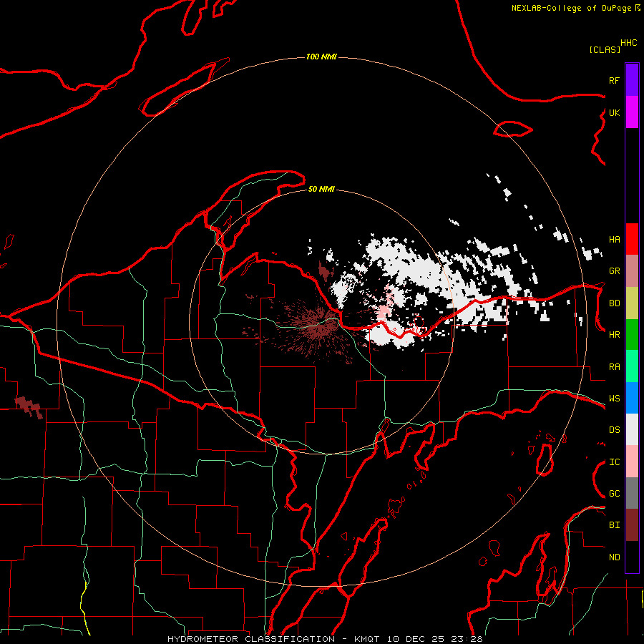Click the RF purple legend swatch
644x644 pixels.
(x=632, y=80)
